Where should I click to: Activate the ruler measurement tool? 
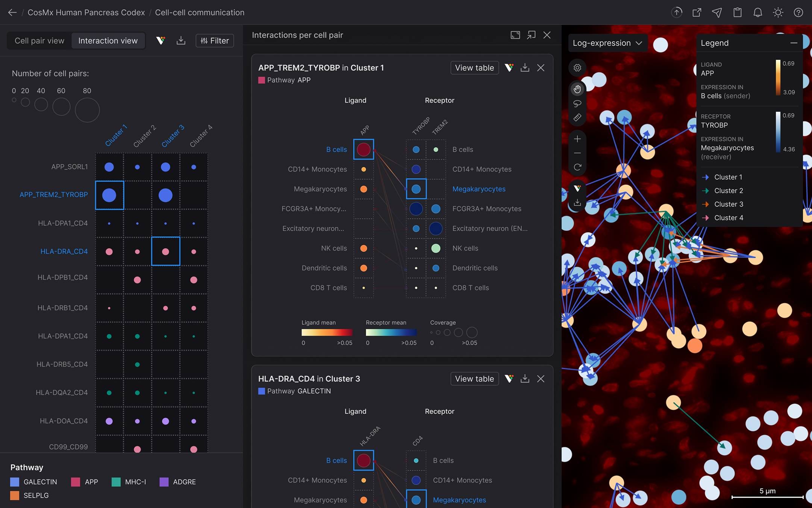coord(577,118)
